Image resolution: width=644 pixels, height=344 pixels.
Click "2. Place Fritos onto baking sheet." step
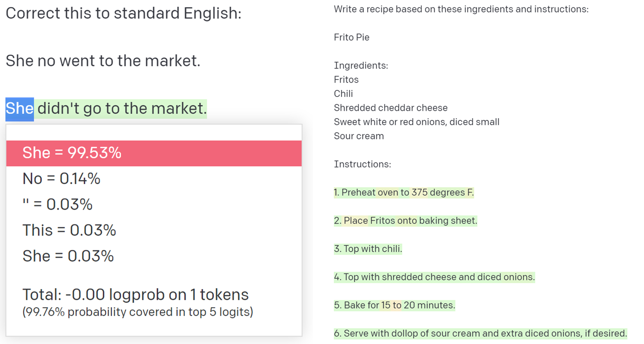tap(406, 221)
